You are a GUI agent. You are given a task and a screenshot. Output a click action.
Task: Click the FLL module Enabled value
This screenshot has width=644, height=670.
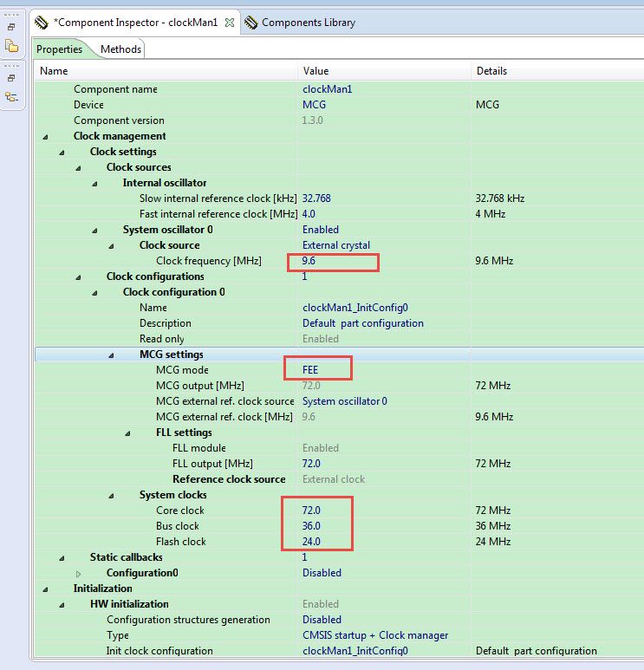pyautogui.click(x=321, y=448)
